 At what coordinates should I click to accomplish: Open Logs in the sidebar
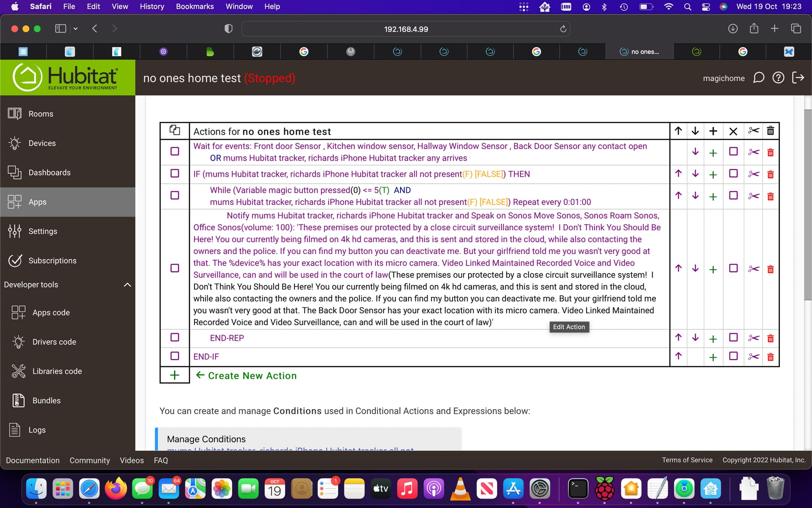[x=37, y=430]
